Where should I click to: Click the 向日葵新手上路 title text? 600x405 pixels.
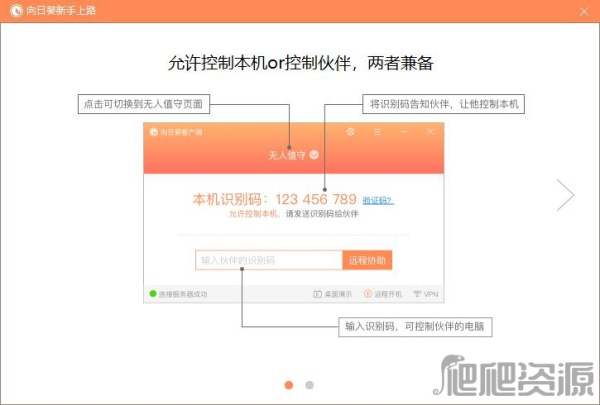click(61, 11)
